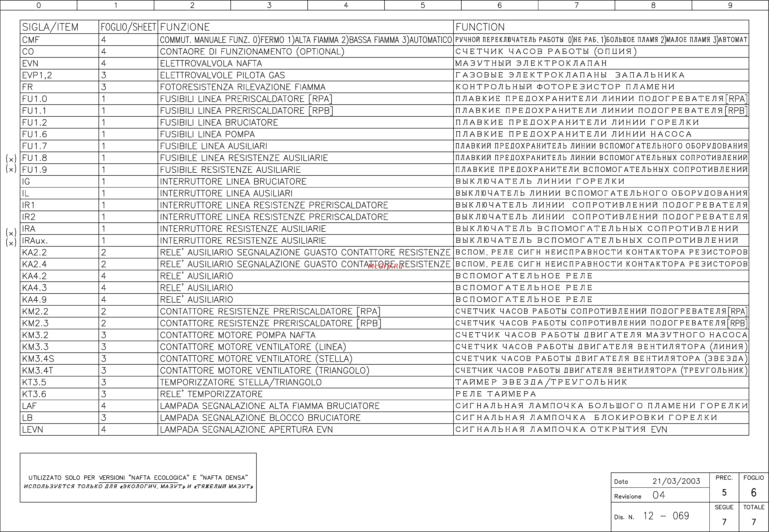769x532 pixels.
Task: Click 'LAMPADA SEGNALAZIONE APERTURA EVN' text
Action: pos(246,430)
